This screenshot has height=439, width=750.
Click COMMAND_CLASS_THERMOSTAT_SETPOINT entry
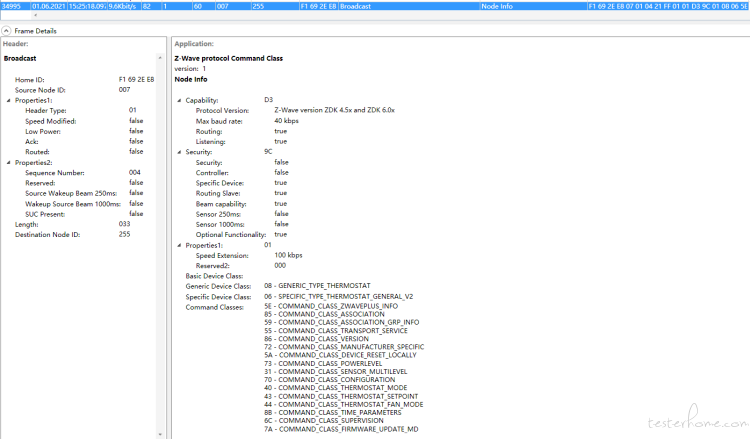pyautogui.click(x=341, y=396)
